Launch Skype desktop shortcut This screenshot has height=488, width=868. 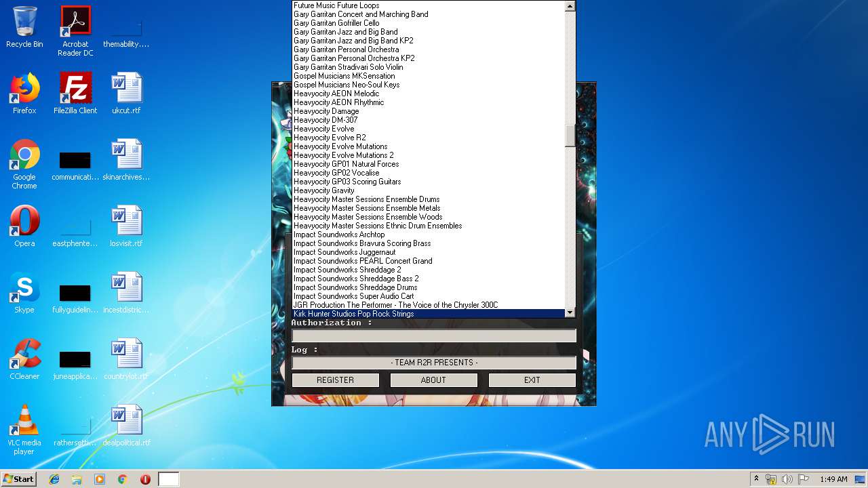24,293
